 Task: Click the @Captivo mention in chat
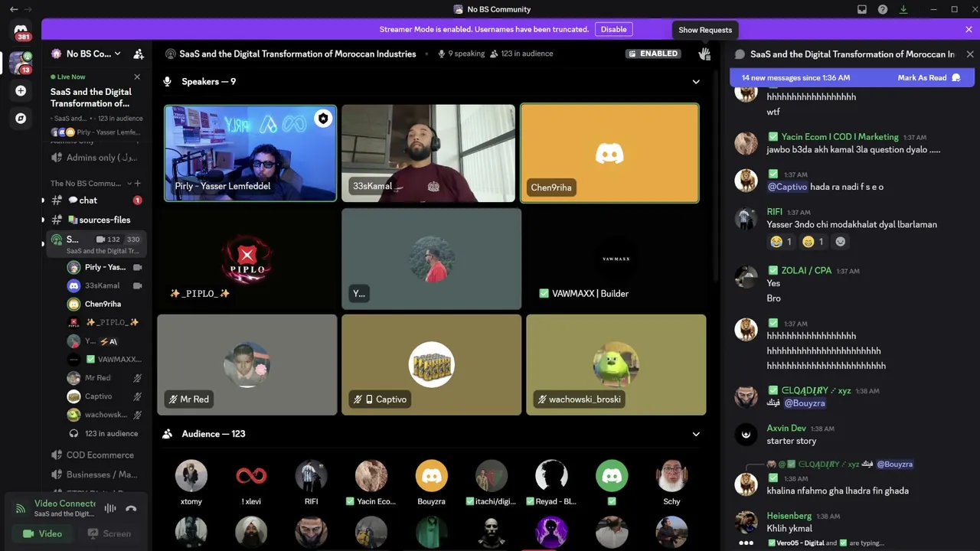tap(787, 187)
